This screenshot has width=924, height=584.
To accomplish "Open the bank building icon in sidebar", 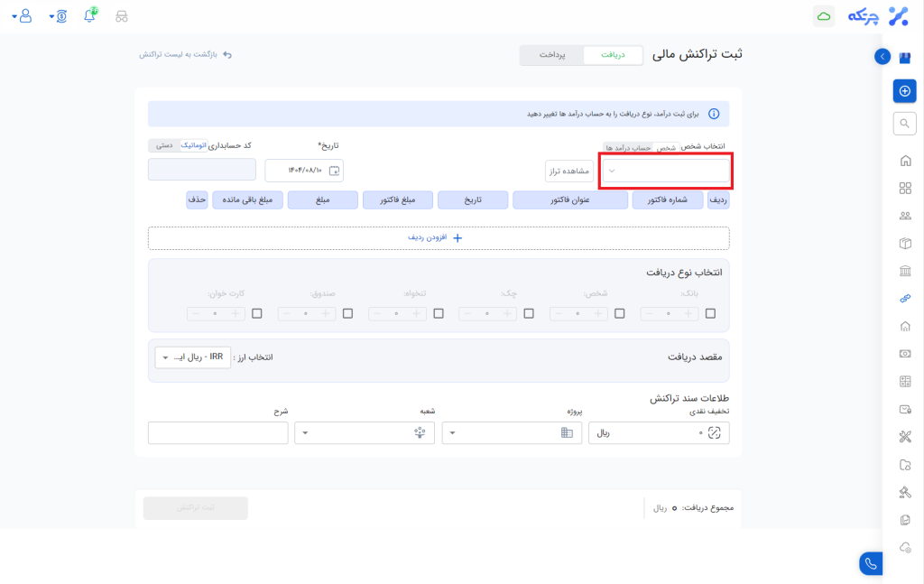I will [x=905, y=271].
